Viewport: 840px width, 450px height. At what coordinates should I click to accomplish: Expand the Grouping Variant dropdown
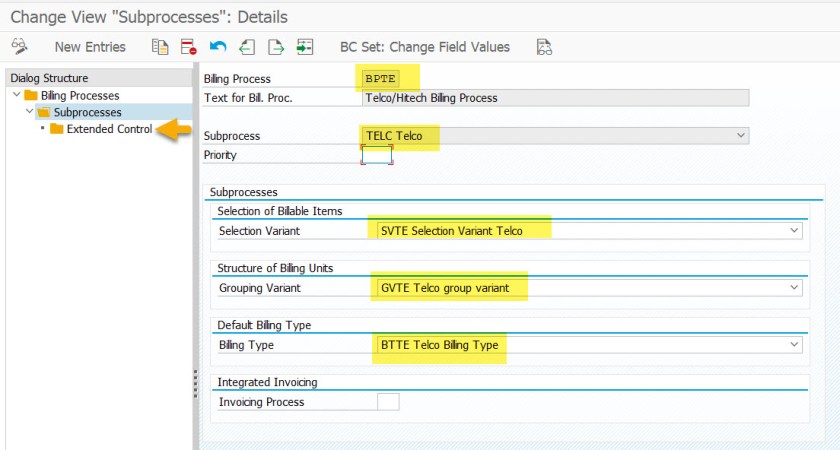point(794,288)
